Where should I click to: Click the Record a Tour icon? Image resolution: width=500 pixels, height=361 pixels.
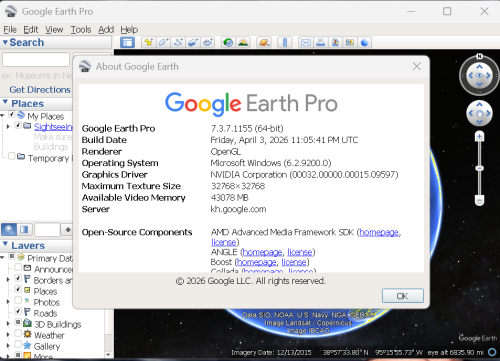click(x=208, y=43)
